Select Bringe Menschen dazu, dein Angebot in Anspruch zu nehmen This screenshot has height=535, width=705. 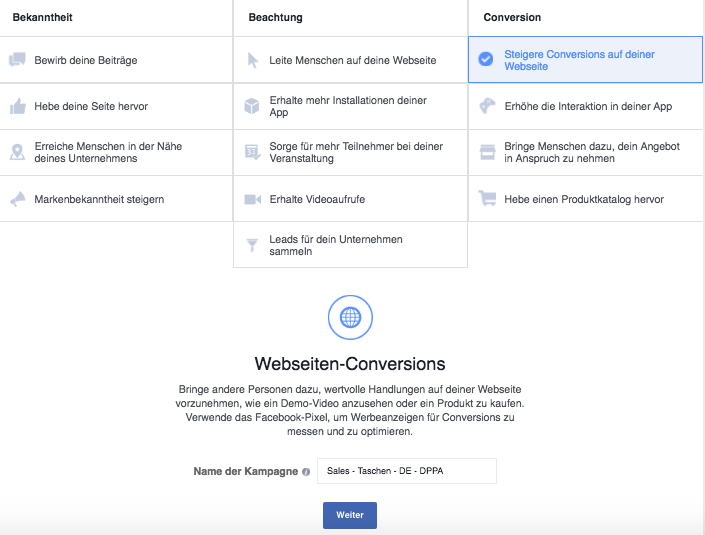pyautogui.click(x=585, y=153)
